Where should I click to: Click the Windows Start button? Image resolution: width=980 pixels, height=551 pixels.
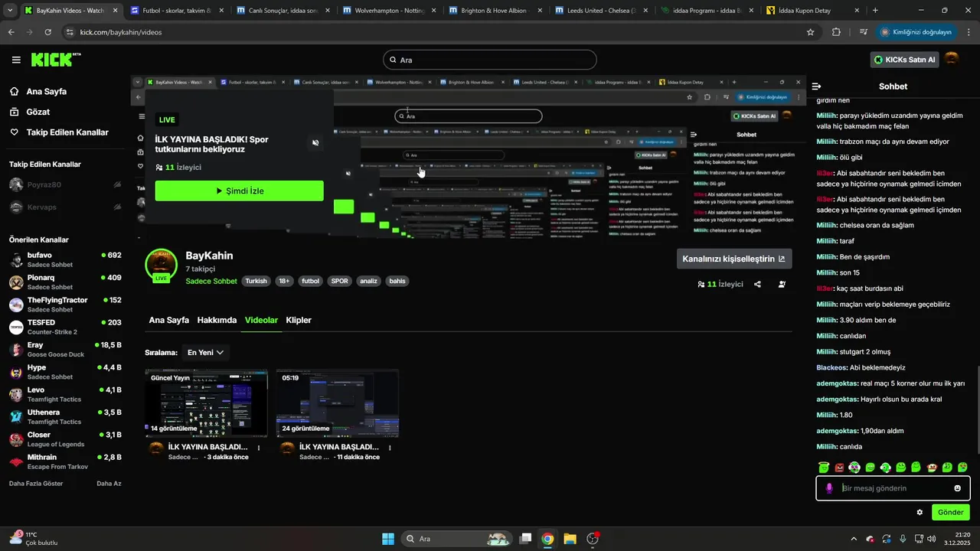point(387,539)
